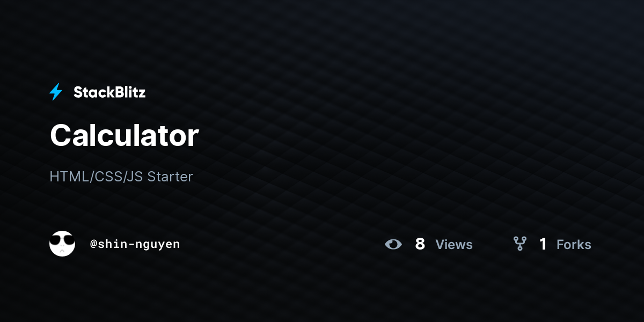This screenshot has height=322, width=644.
Task: Click the Views label
Action: point(454,245)
